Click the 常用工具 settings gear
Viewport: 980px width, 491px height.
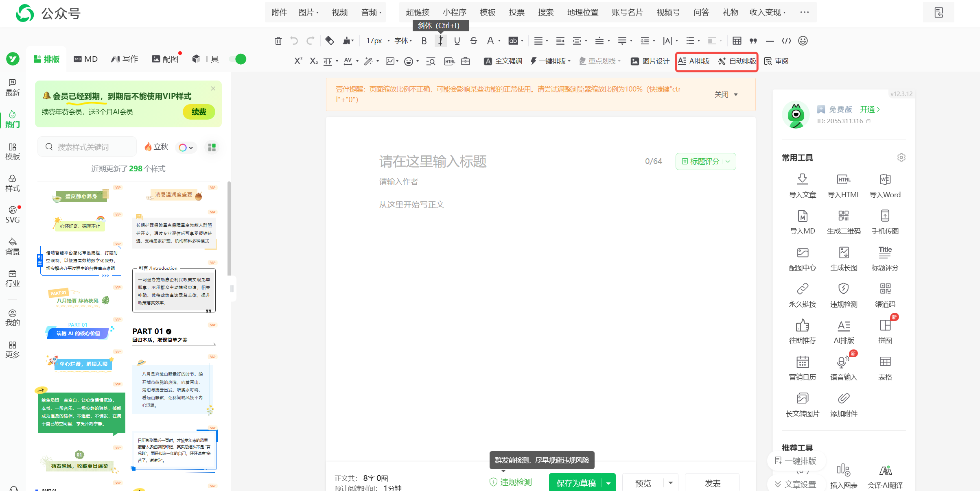[x=901, y=157]
